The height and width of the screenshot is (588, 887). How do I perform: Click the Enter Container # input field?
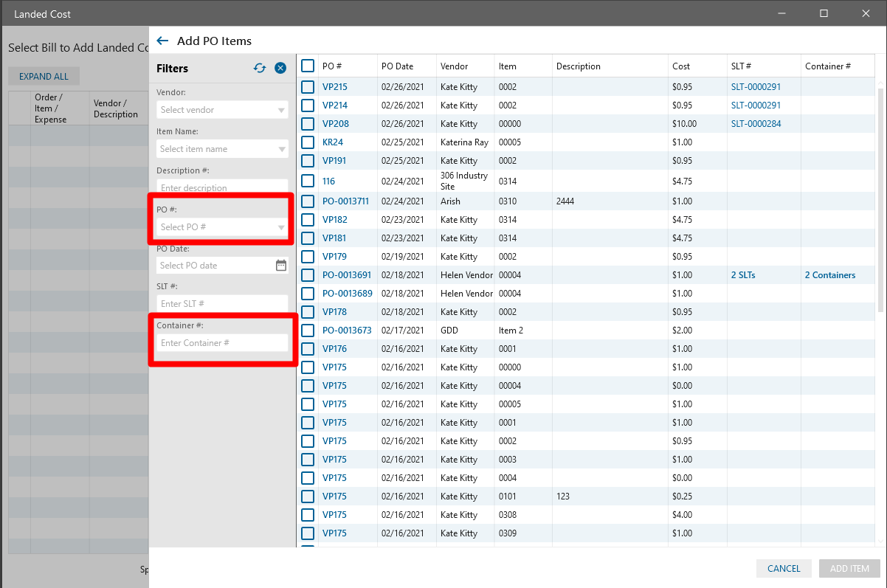(x=222, y=343)
